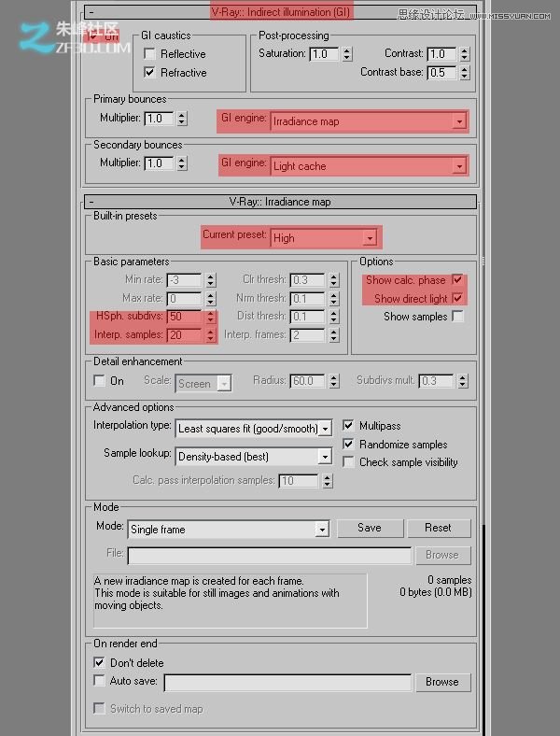The image size is (560, 736).
Task: Click the Interp. samples value field
Action: (184, 335)
